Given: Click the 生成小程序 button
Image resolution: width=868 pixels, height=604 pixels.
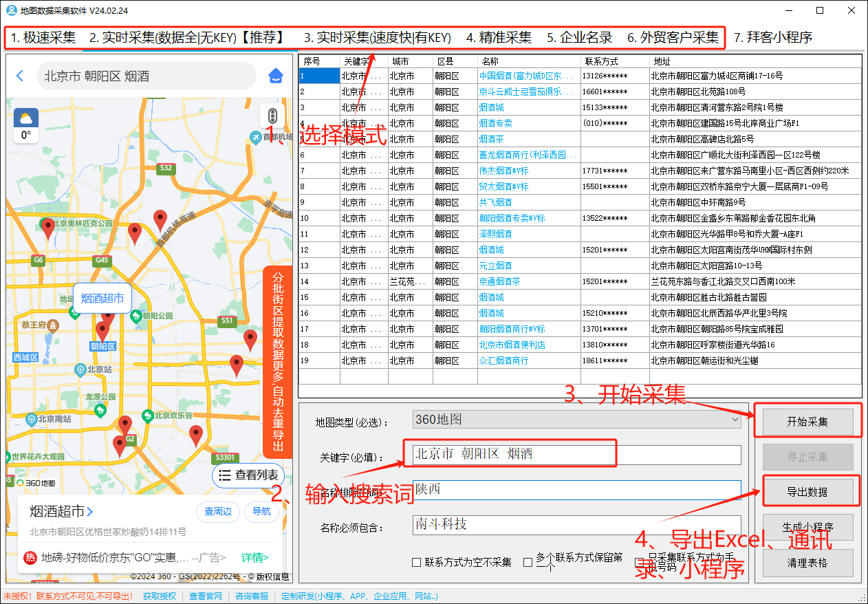Looking at the screenshot, I should click(807, 528).
